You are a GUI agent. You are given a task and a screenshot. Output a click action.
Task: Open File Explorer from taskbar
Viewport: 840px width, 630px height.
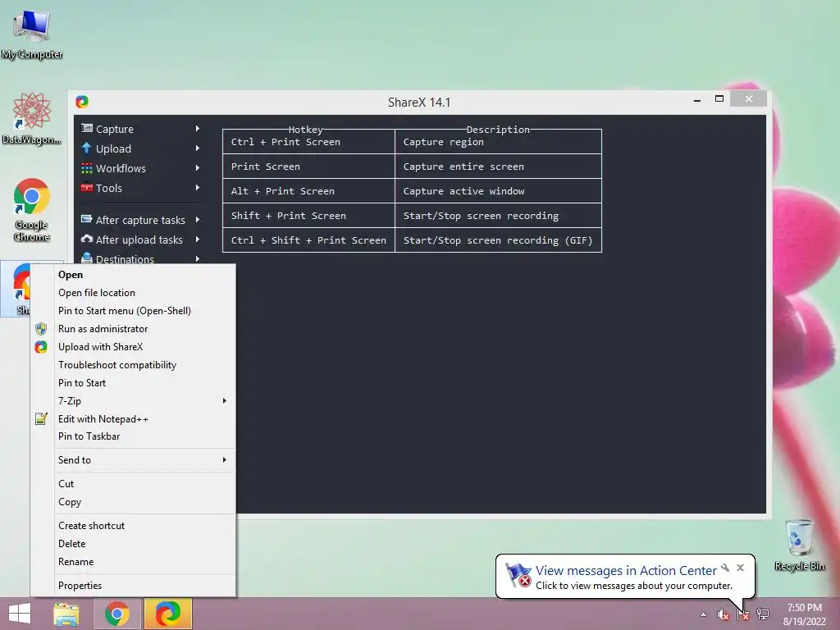point(66,614)
